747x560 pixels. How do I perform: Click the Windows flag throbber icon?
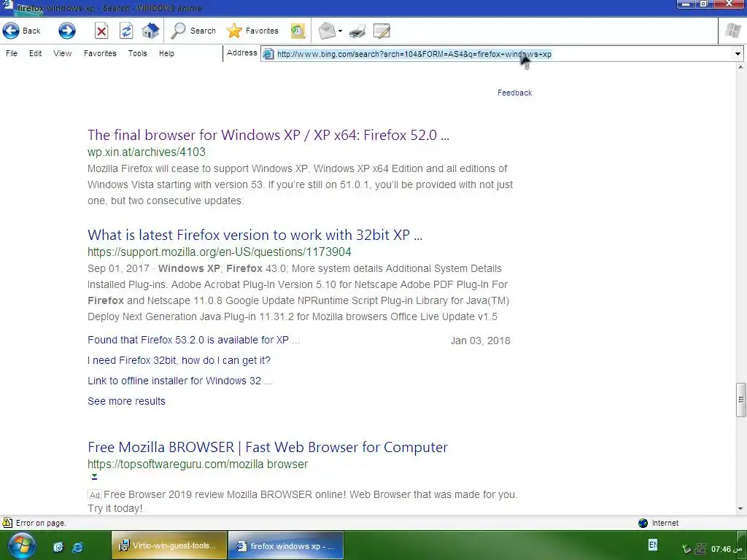click(732, 31)
